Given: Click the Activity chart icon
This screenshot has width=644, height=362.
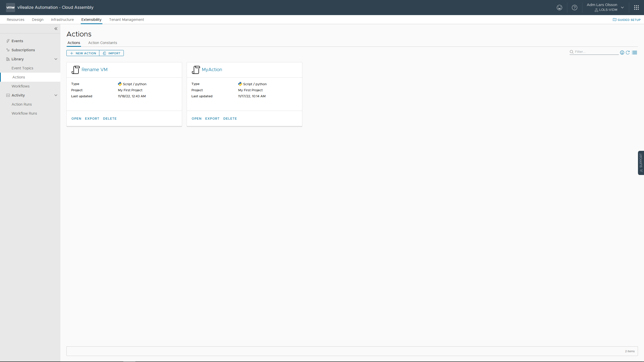Looking at the screenshot, I should tap(8, 95).
